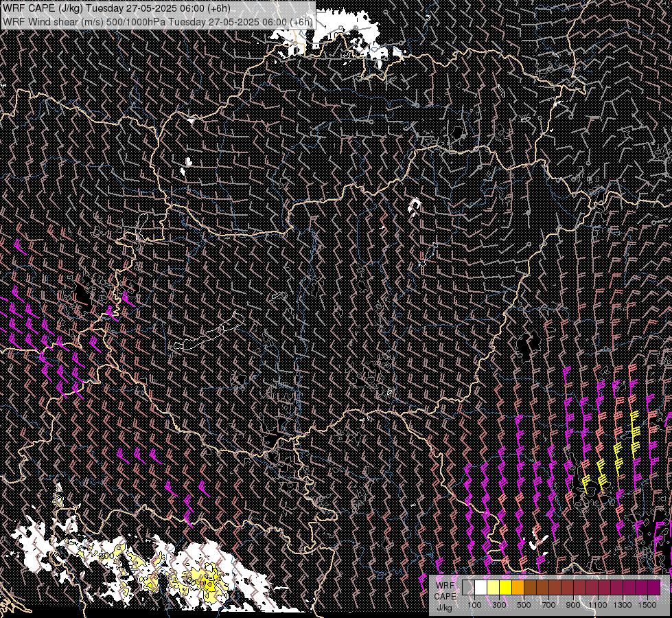Screen dimensions: 672x618
Task: Click the '900' legend value label
Action: tap(573, 605)
